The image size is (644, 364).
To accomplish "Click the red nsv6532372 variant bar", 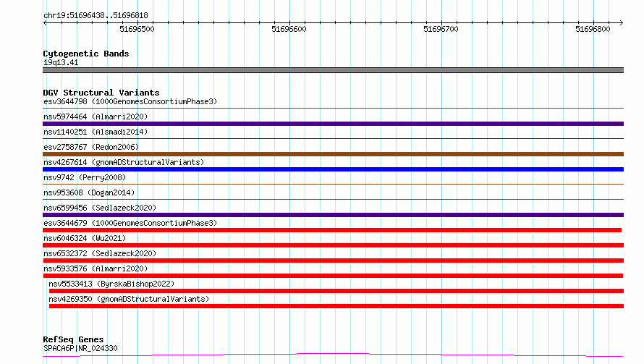I will click(333, 261).
